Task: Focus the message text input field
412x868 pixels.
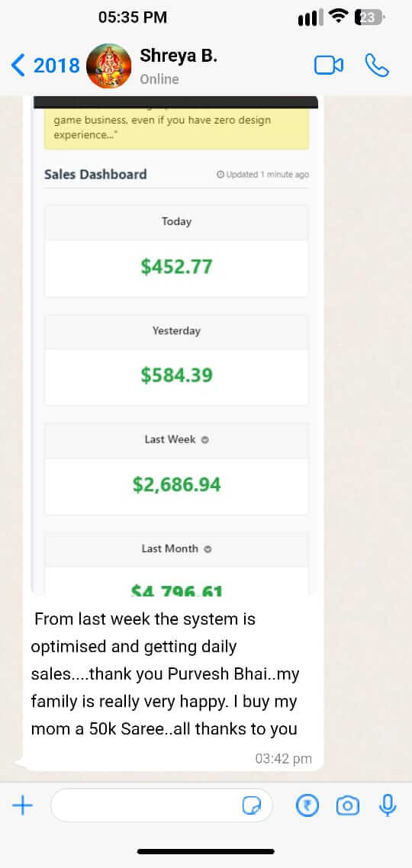Action: click(162, 805)
